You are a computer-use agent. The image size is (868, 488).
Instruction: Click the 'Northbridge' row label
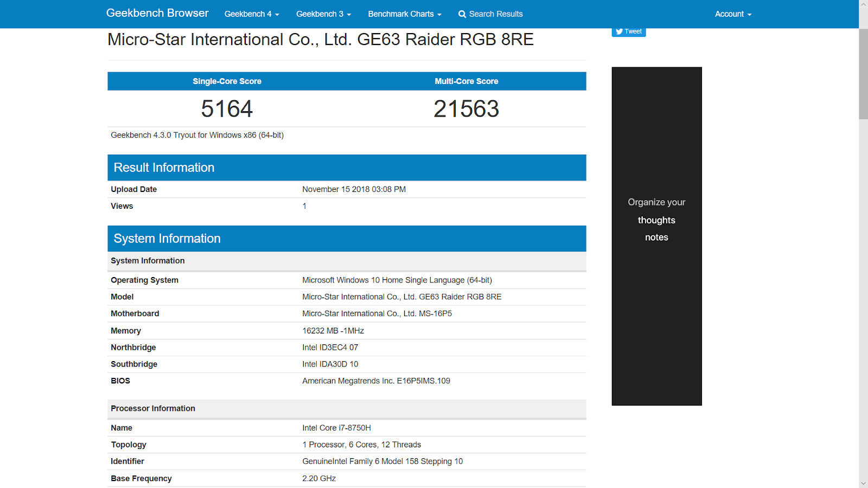pyautogui.click(x=133, y=348)
